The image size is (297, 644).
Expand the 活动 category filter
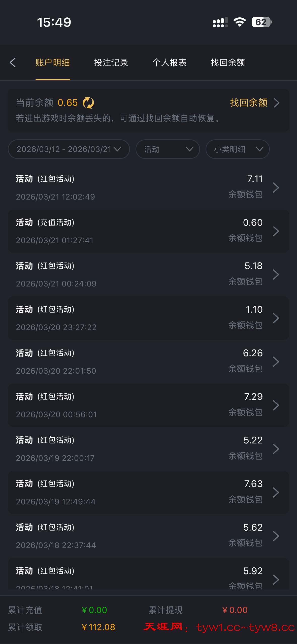click(168, 149)
